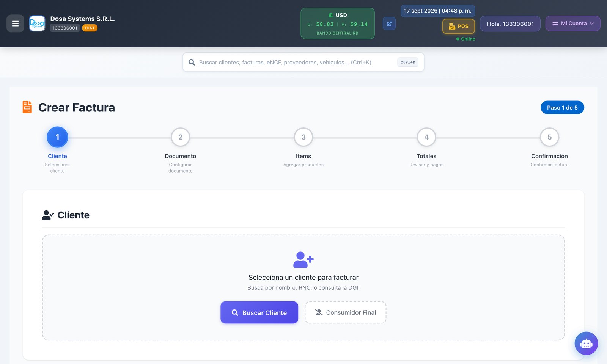
Task: Go to step 4 Totales
Action: (426, 137)
